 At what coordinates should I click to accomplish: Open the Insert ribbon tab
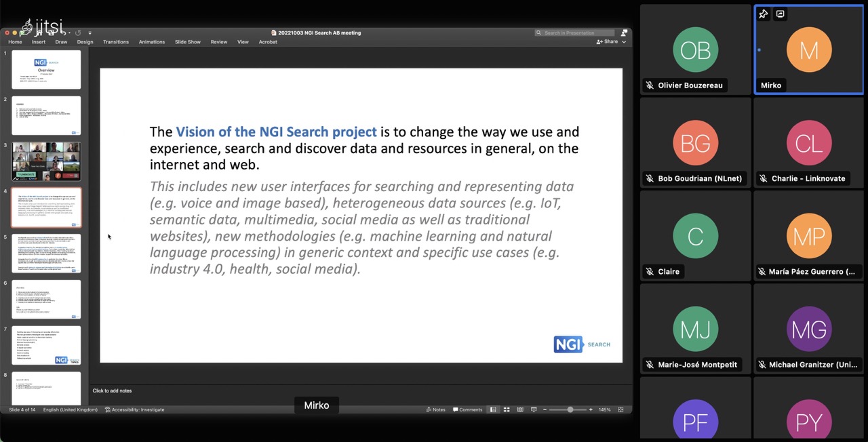39,42
